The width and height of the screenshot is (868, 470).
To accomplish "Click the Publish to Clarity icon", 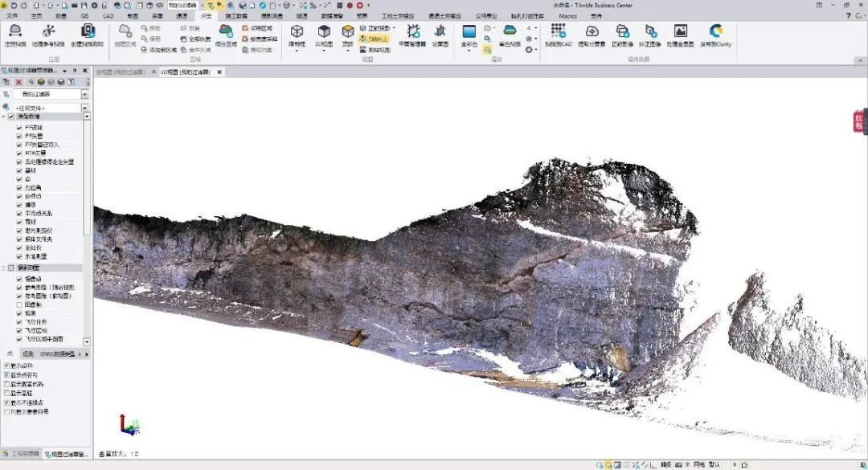I will pyautogui.click(x=715, y=31).
